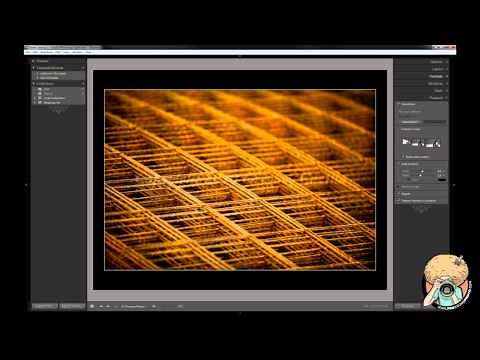Viewport: 480px width, 360px height.
Task: Show filmstrip with bottom edge arrow
Action: (x=240, y=313)
